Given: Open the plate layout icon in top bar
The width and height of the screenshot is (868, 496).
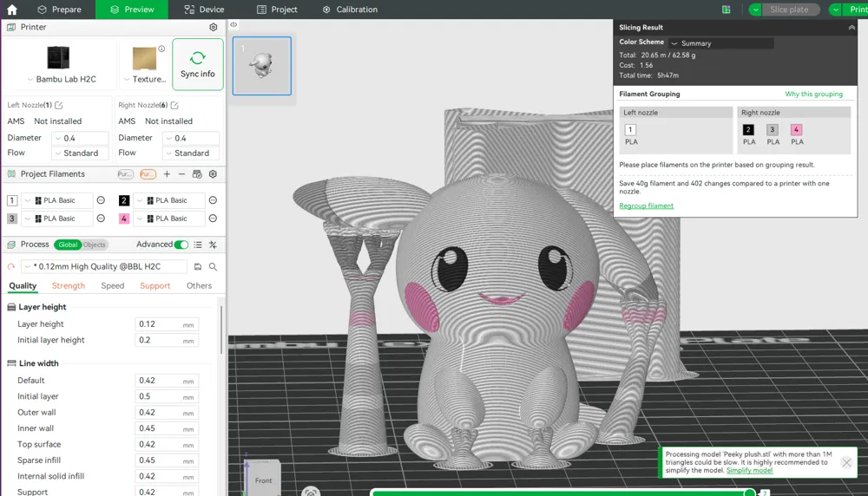Looking at the screenshot, I should pyautogui.click(x=727, y=10).
